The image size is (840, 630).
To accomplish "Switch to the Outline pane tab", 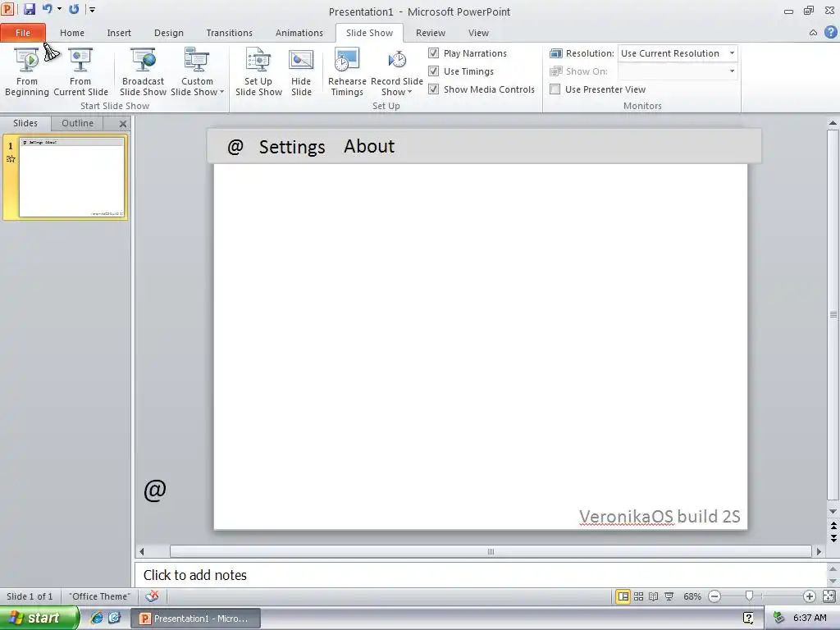I will pyautogui.click(x=77, y=123).
